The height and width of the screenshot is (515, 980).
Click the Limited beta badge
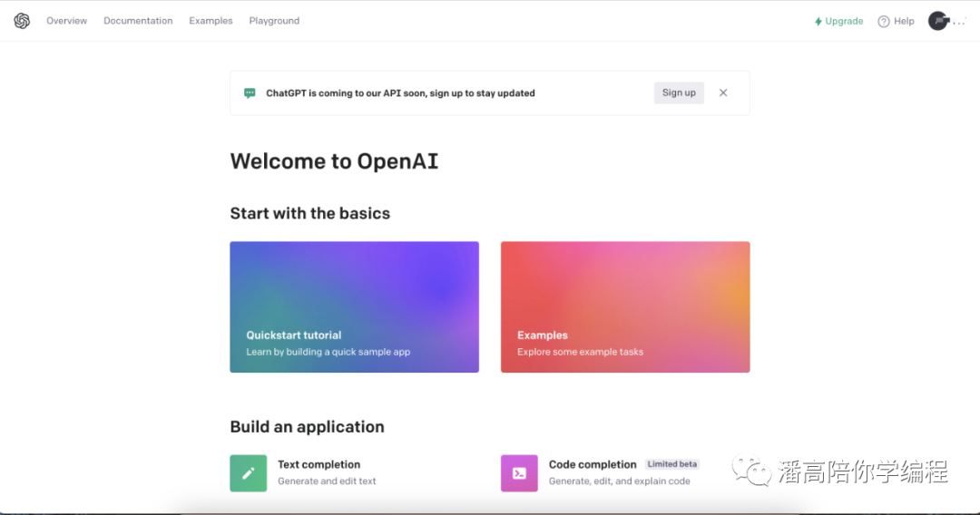(671, 464)
